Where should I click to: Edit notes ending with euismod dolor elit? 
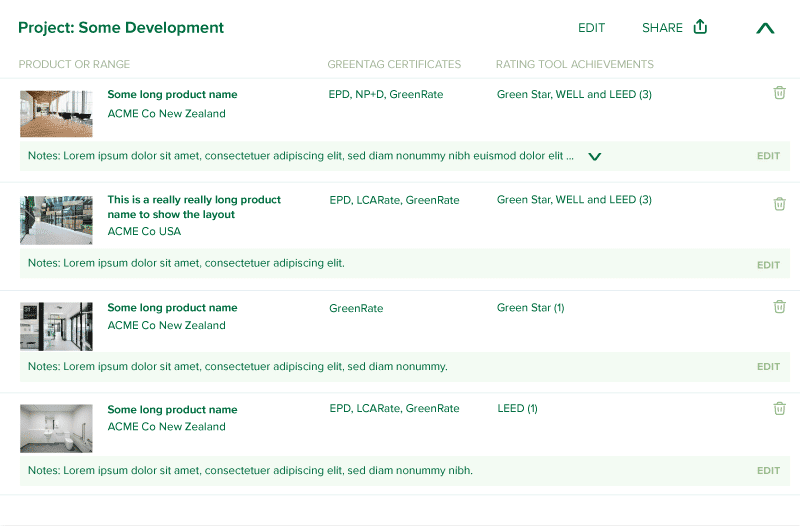(768, 156)
